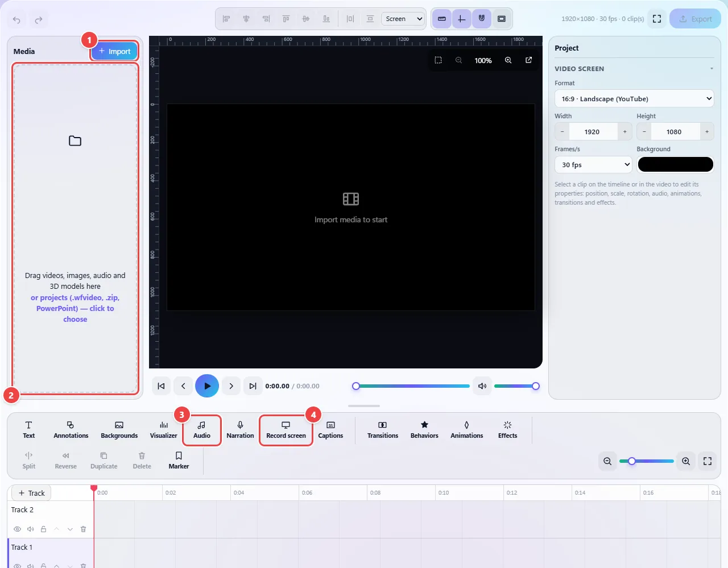The width and height of the screenshot is (728, 568).
Task: Open the Format dropdown
Action: (x=634, y=99)
